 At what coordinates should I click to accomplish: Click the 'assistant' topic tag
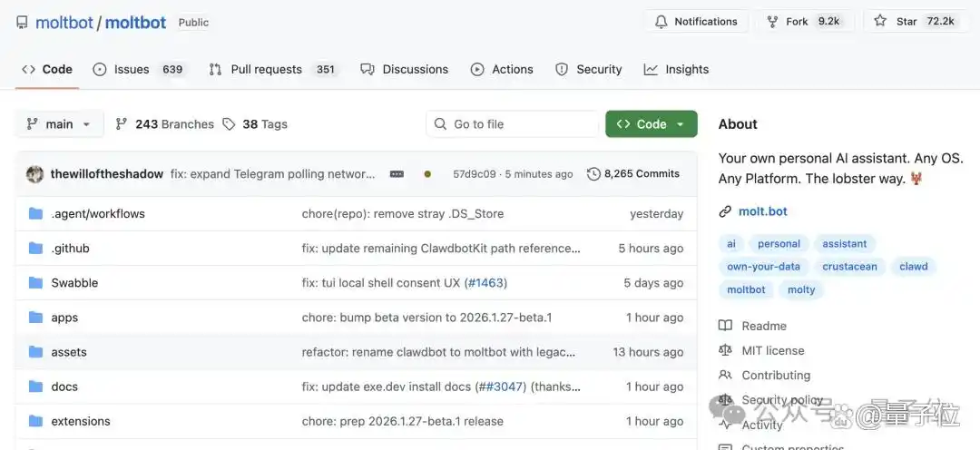pyautogui.click(x=845, y=244)
